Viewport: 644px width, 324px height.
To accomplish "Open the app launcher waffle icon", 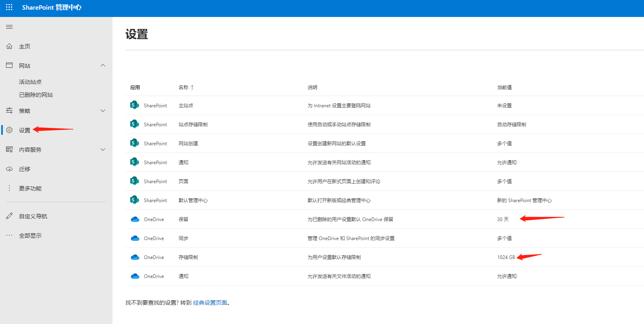I will (x=9, y=7).
